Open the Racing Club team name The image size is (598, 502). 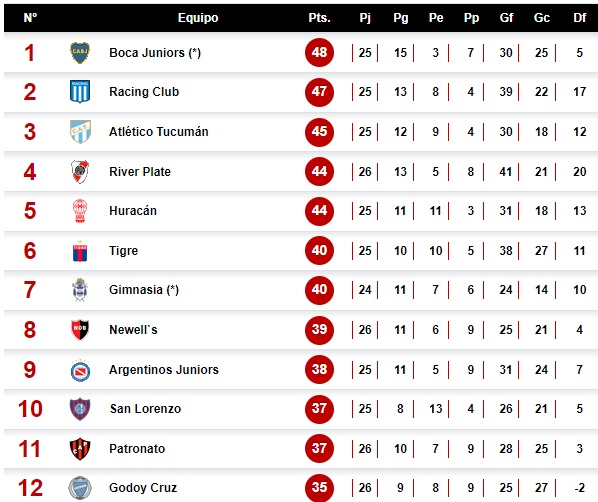coord(144,92)
